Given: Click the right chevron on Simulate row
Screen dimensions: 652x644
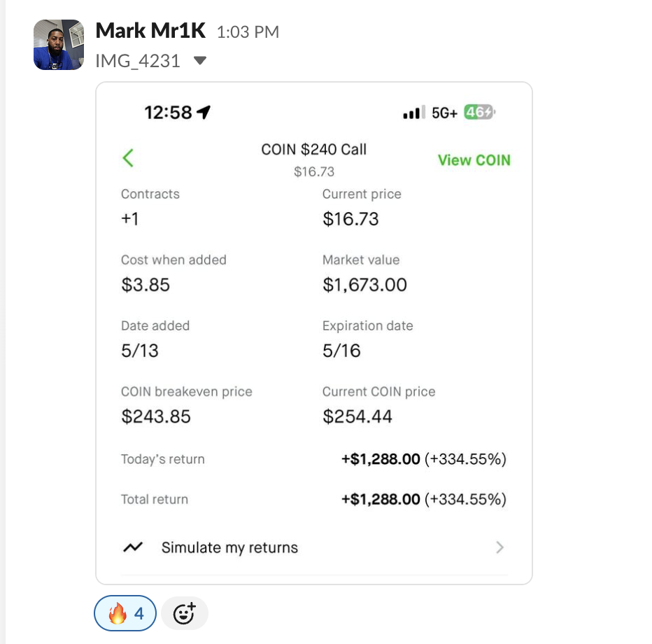Looking at the screenshot, I should pos(499,547).
